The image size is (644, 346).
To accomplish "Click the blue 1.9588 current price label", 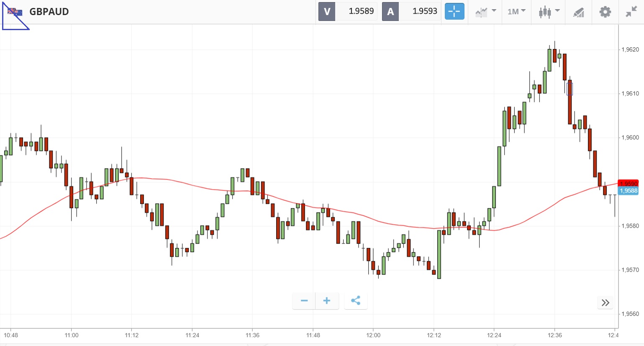I will tap(628, 191).
